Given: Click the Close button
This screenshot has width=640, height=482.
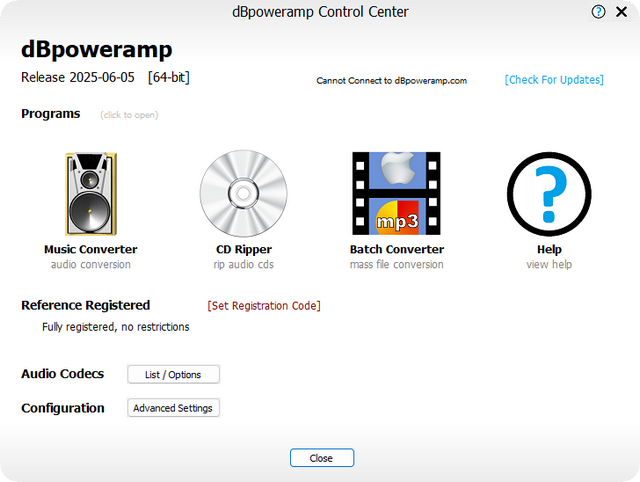Looking at the screenshot, I should click(x=322, y=458).
